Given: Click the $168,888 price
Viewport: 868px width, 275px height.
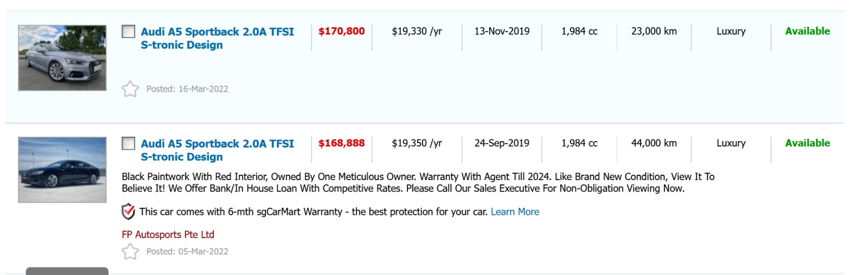Looking at the screenshot, I should [x=341, y=143].
